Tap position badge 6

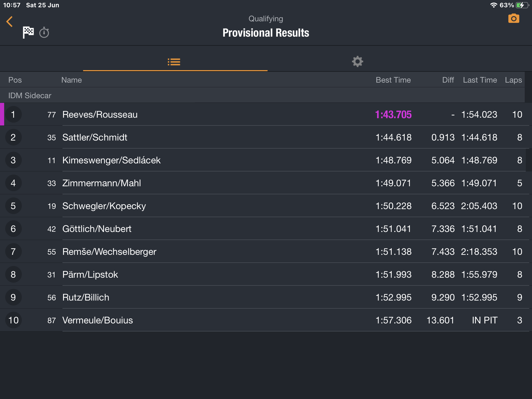coord(13,229)
